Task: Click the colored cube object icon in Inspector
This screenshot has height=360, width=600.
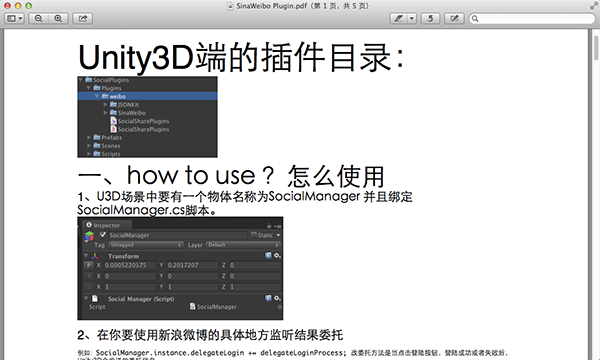Action: [89, 237]
